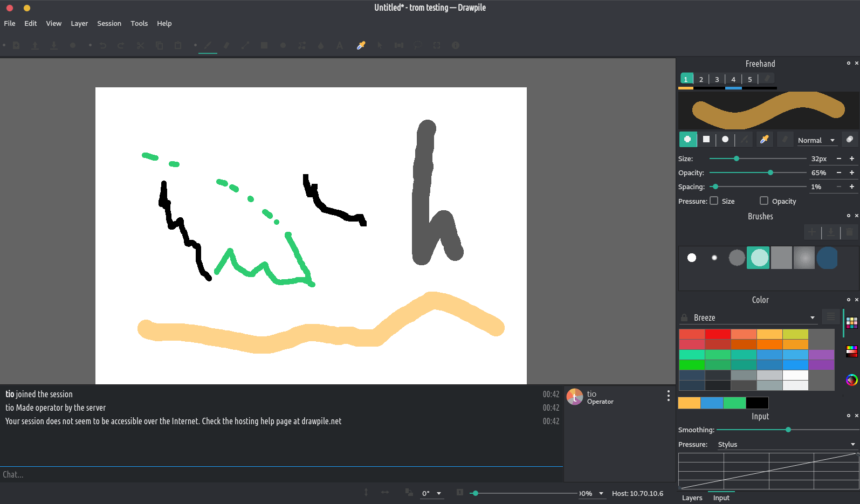Select the Text annotation tool
Viewport: 860px width, 504px height.
click(340, 45)
